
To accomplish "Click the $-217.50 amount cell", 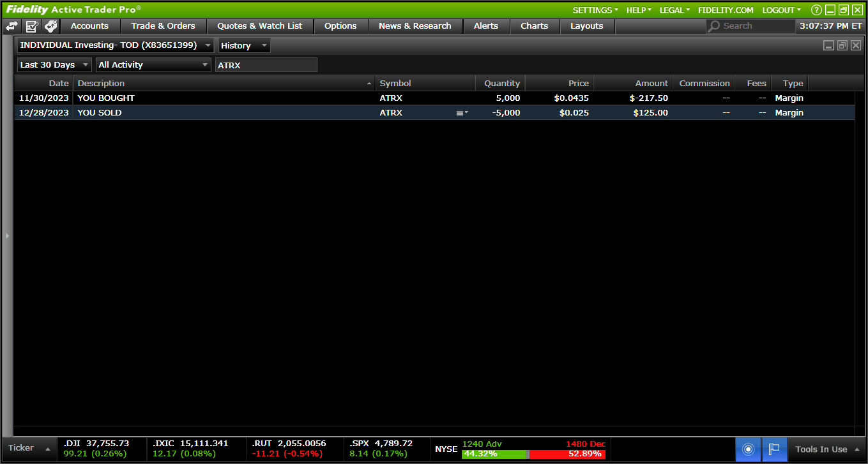I will click(x=648, y=98).
